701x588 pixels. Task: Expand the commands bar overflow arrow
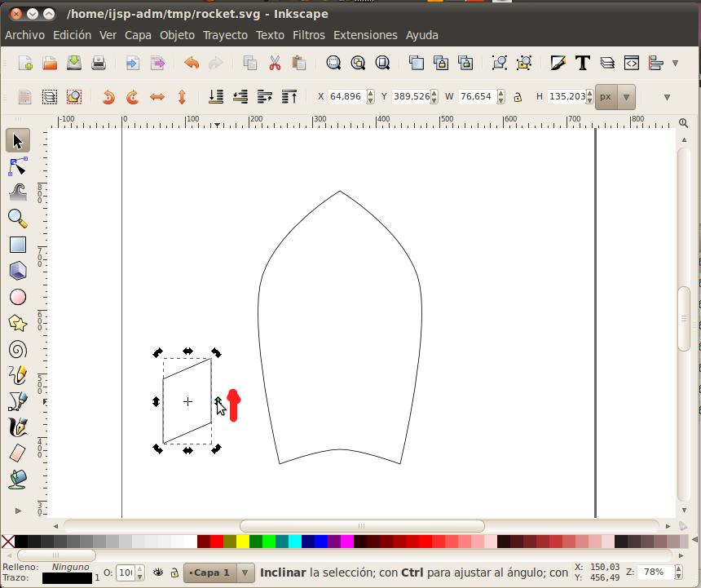(676, 63)
